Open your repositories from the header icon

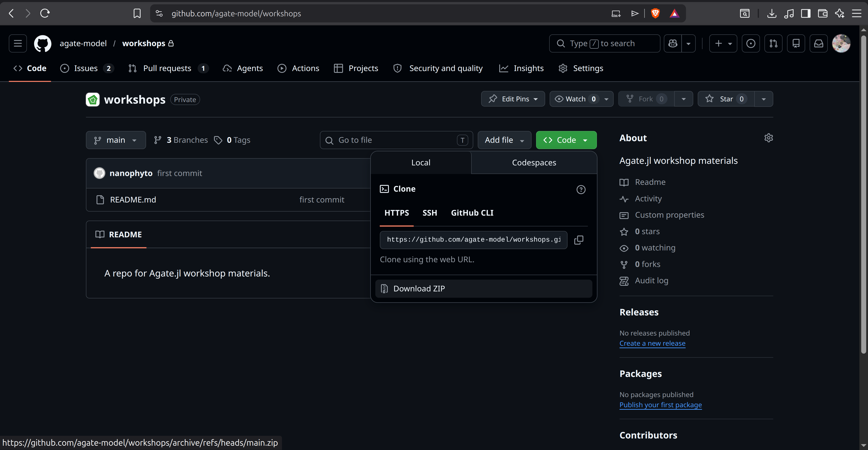(796, 43)
